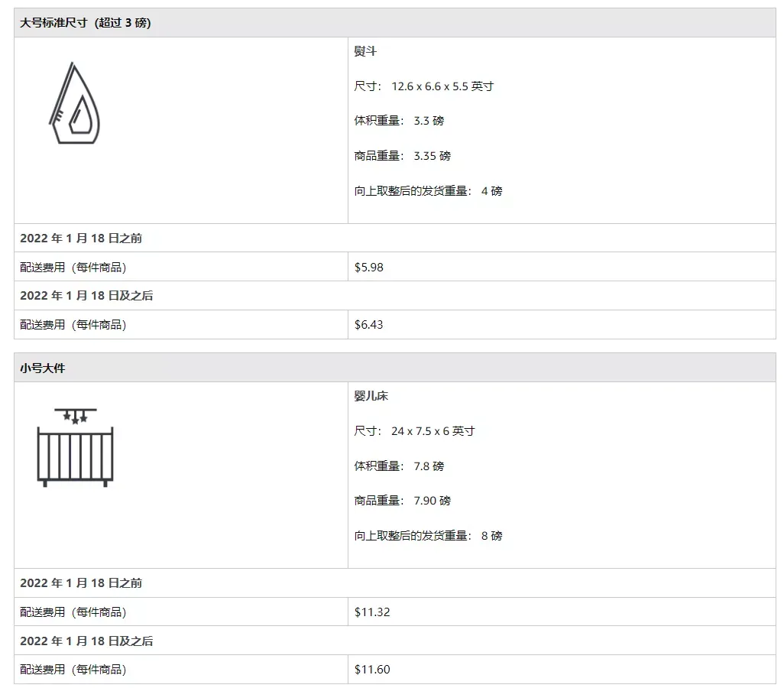Click iron dimensions 12.6 x 6.6 x 5.5 英寸

(423, 86)
